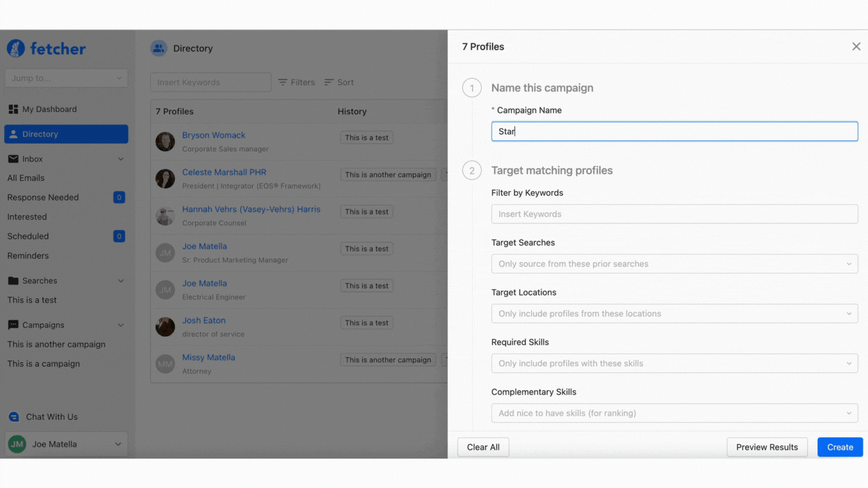Open All Emails
The height and width of the screenshot is (488, 868).
[x=26, y=178]
